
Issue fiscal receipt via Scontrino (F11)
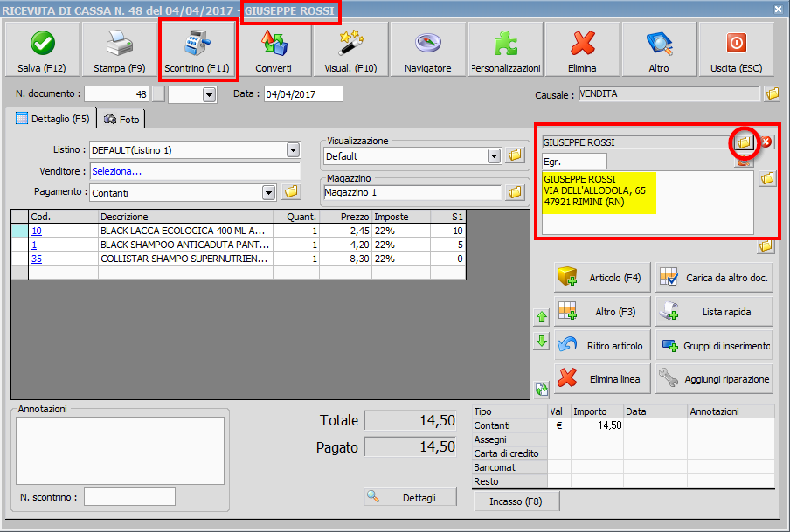(x=197, y=50)
